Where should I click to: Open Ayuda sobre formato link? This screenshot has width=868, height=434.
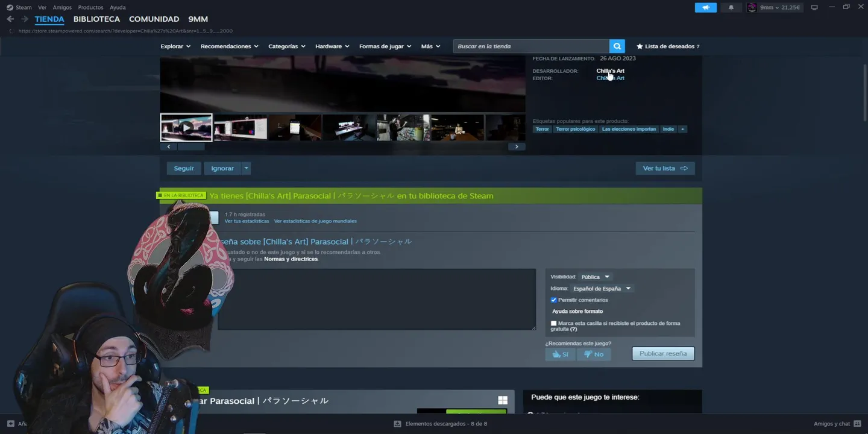pyautogui.click(x=577, y=311)
